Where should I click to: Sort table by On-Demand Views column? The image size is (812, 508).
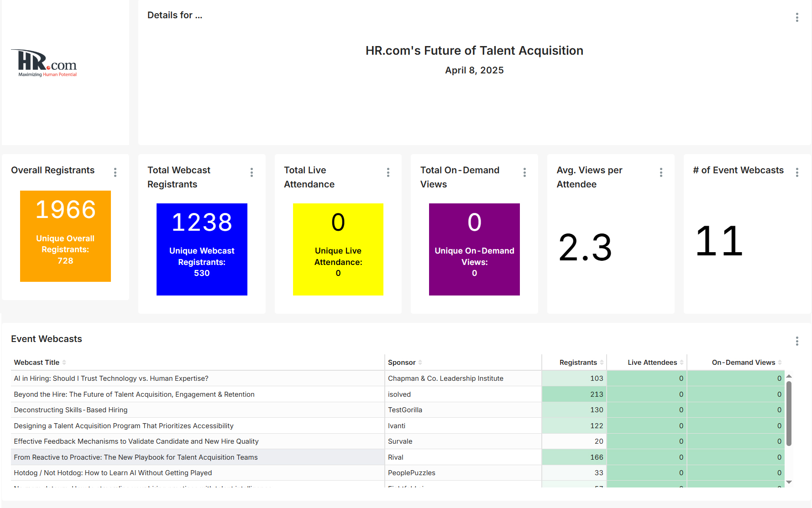tap(780, 363)
